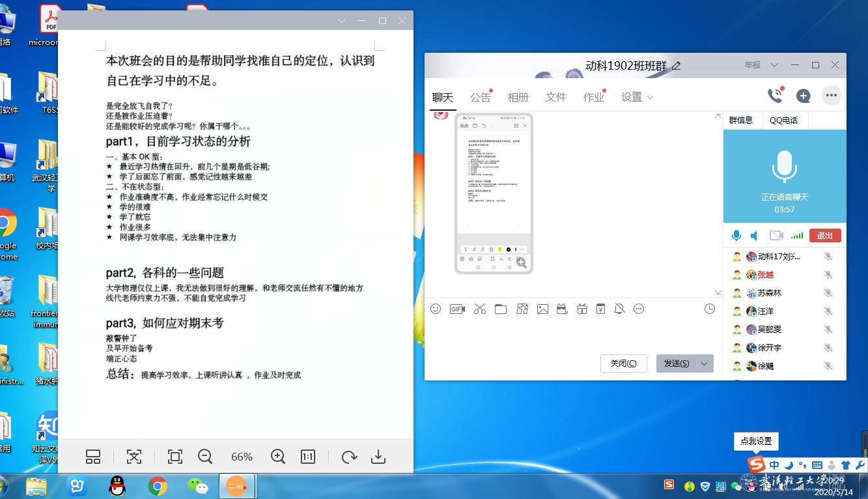This screenshot has width=868, height=499.
Task: Turn on the camera in voice chat
Action: point(776,235)
